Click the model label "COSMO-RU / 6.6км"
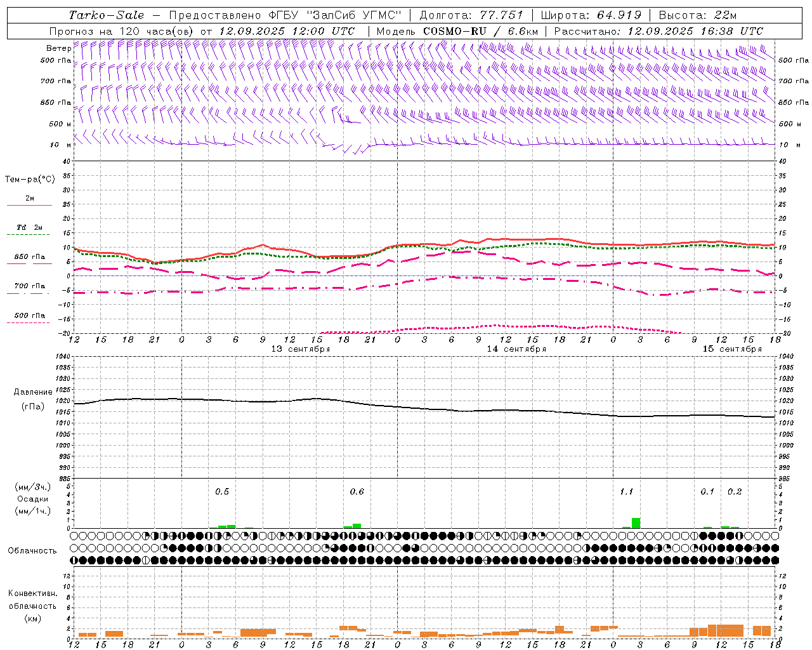Viewport: 812px width, 650px height. 481,31
